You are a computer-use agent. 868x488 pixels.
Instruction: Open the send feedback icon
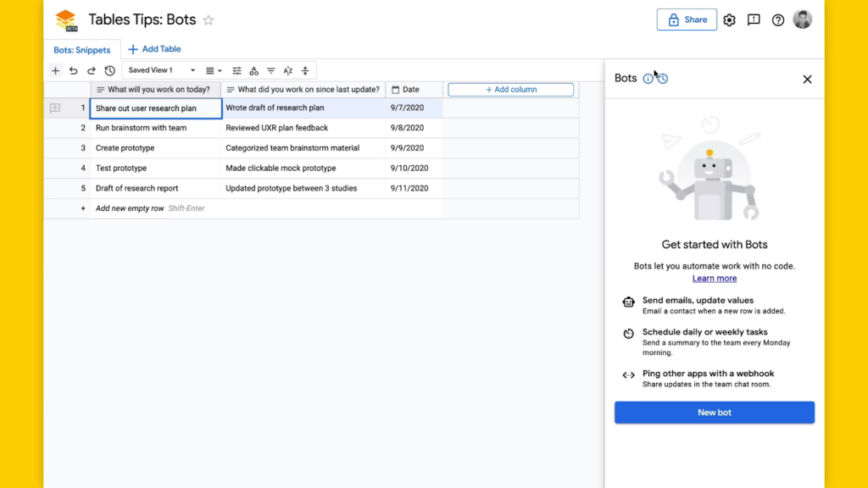754,20
